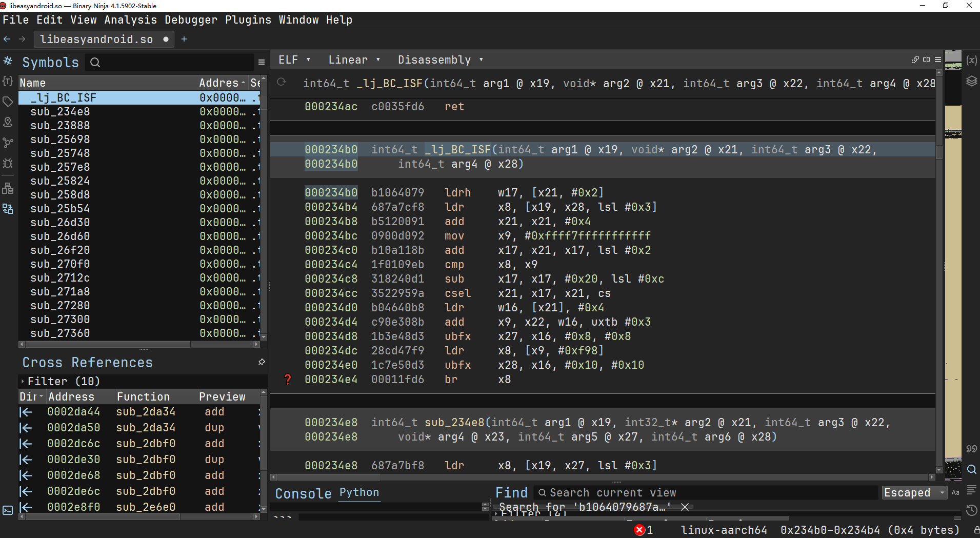Sort cross references by Dir column
The image size is (980, 538).
point(32,396)
